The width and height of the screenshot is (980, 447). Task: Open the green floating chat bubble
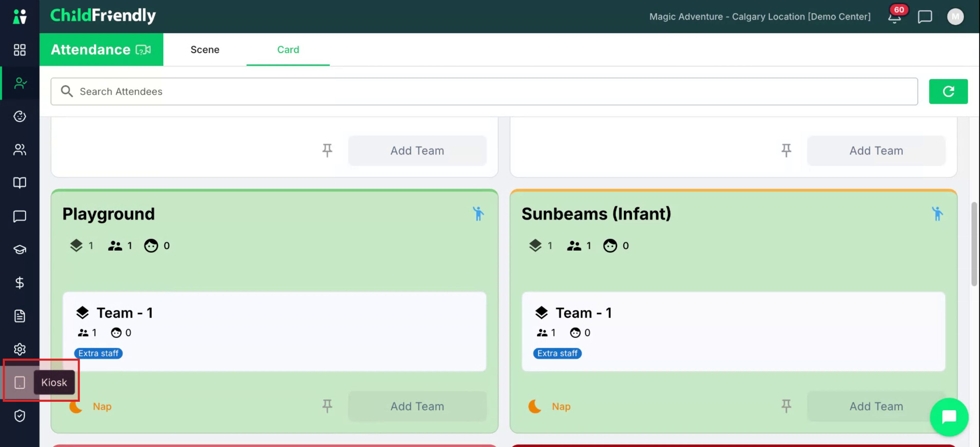pos(949,417)
